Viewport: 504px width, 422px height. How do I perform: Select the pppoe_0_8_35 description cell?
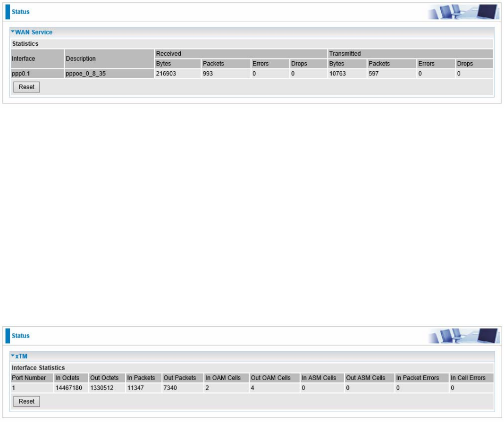point(109,74)
